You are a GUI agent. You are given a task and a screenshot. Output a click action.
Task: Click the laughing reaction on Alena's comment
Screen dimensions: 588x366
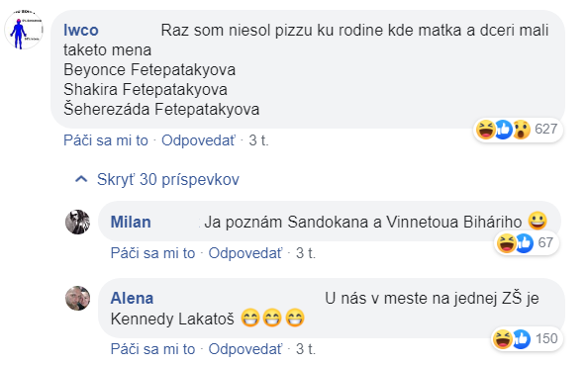(503, 339)
